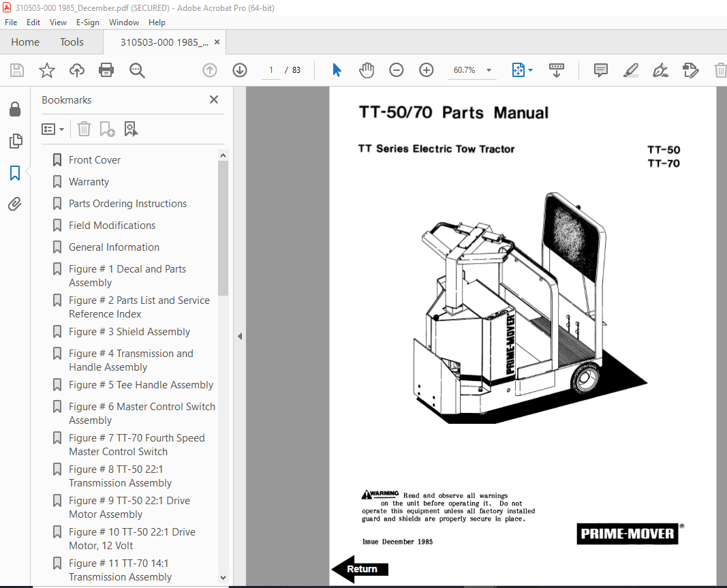Open the zoom level dropdown
This screenshot has height=588, width=727.
[x=488, y=69]
